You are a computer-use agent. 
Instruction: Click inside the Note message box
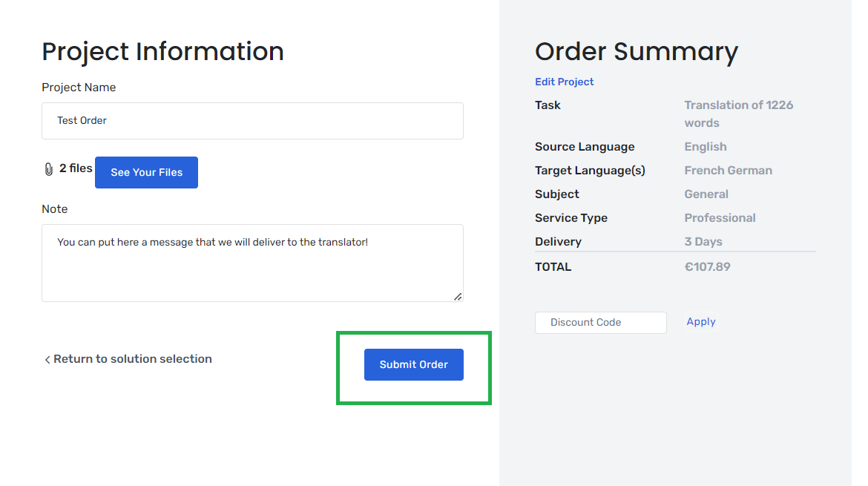(x=252, y=263)
